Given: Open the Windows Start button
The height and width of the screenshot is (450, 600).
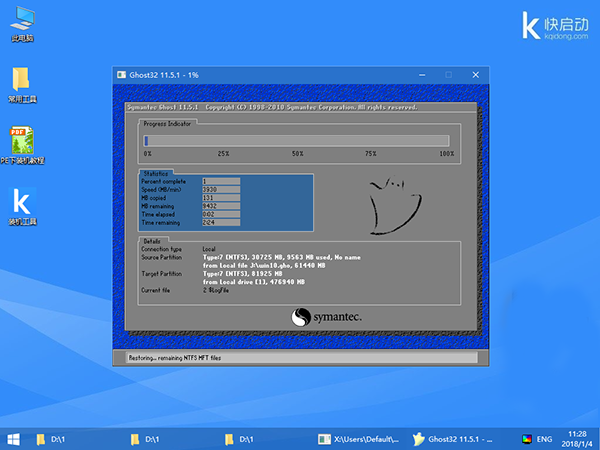Looking at the screenshot, I should coord(13,439).
